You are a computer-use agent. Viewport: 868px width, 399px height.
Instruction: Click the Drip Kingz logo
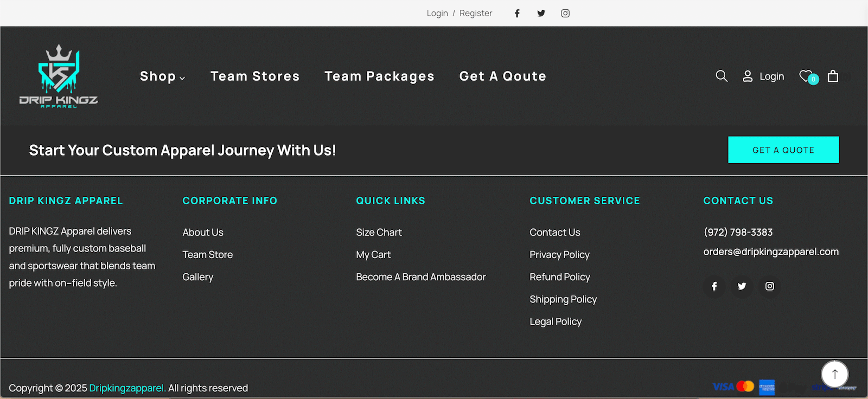pos(59,76)
